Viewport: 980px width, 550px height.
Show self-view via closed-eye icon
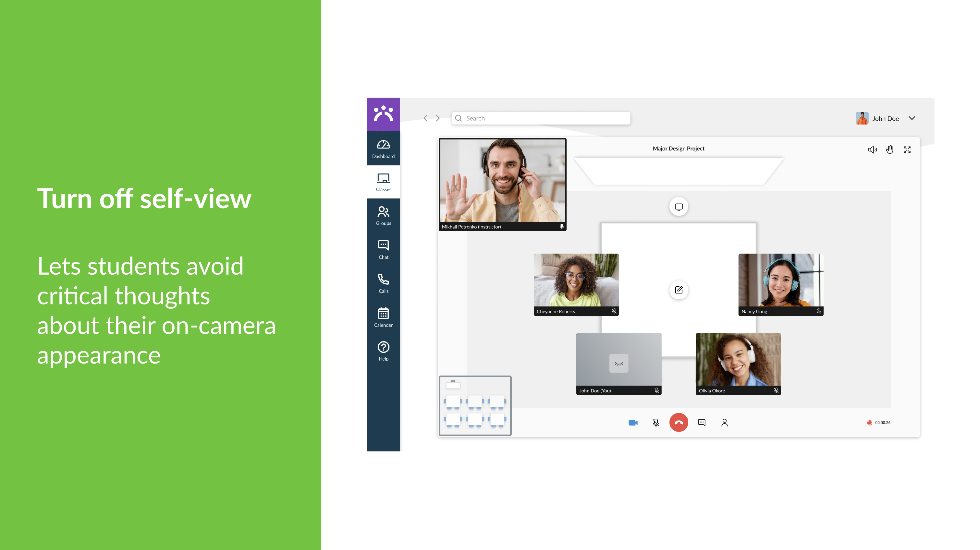[619, 364]
